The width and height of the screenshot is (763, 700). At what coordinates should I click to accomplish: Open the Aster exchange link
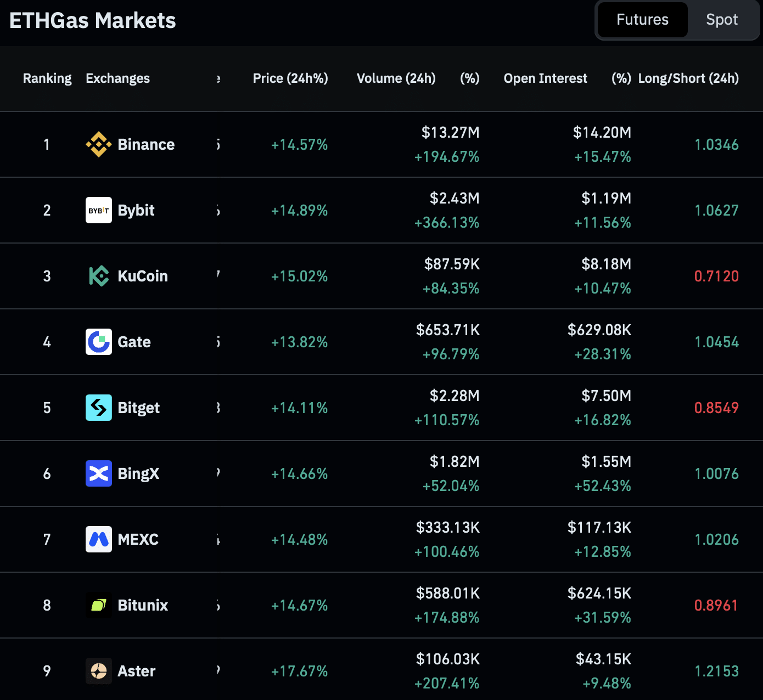pos(136,671)
